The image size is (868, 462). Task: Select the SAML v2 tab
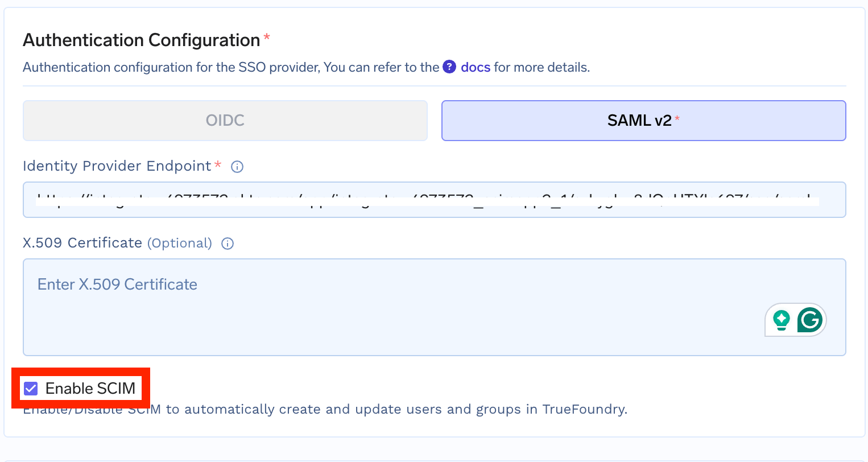[x=643, y=121]
